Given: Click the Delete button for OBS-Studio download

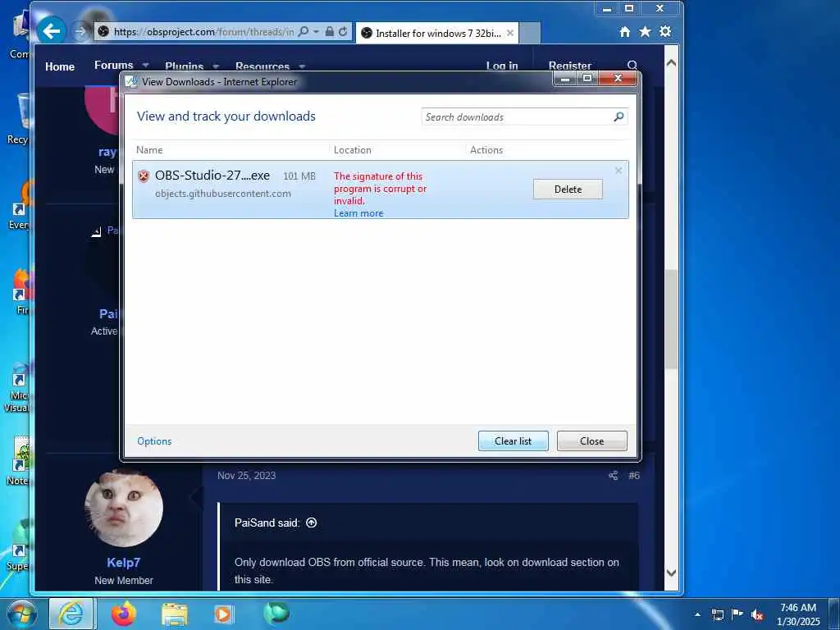Looking at the screenshot, I should point(568,189).
